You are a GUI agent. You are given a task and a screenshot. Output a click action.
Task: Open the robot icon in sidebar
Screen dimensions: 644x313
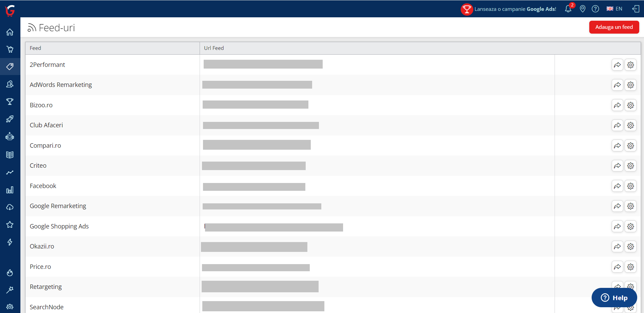point(10,136)
